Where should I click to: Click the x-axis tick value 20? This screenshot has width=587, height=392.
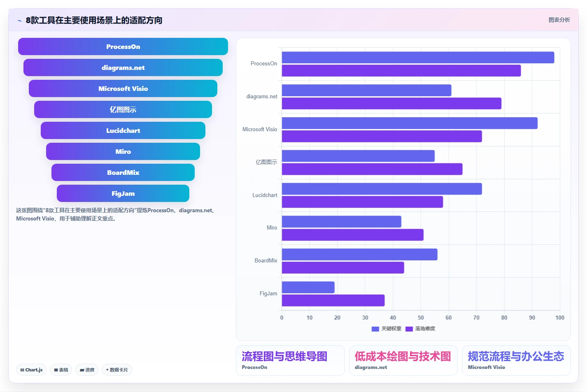337,318
